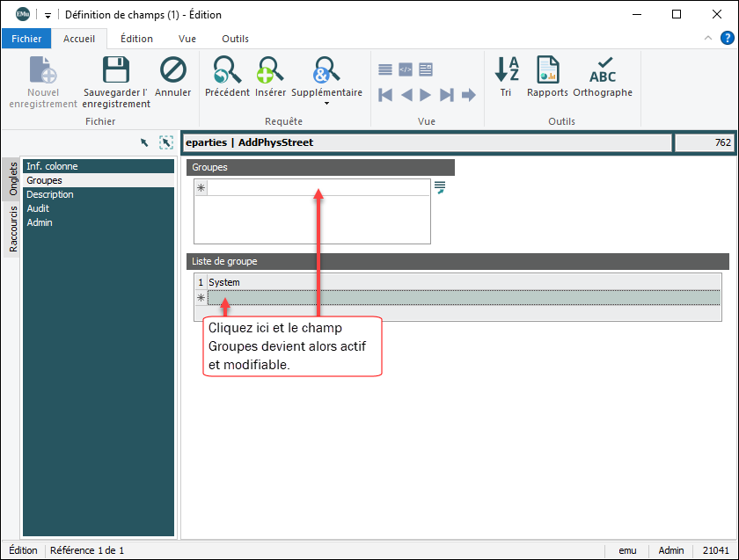This screenshot has height=560, width=739.
Task: Click the Annuler cancel icon
Action: [173, 72]
